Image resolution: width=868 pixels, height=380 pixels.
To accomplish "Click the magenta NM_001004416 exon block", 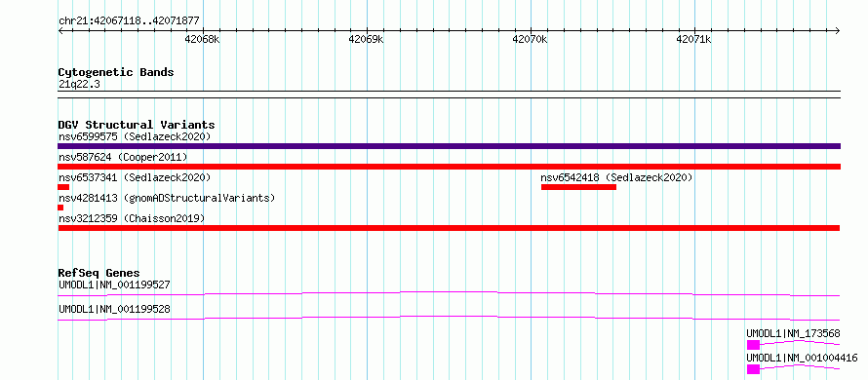I will point(753,369).
